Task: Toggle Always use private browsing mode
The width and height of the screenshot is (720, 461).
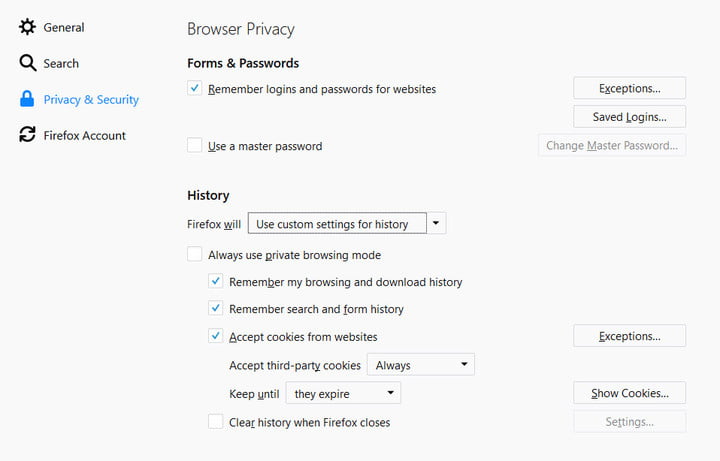Action: [195, 255]
